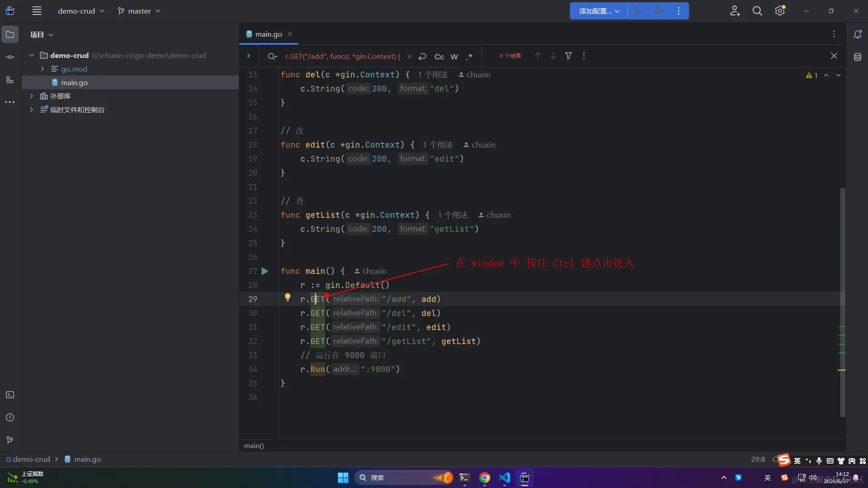This screenshot has width=868, height=488.
Task: Go to previous highlighted problem
Action: (x=826, y=75)
